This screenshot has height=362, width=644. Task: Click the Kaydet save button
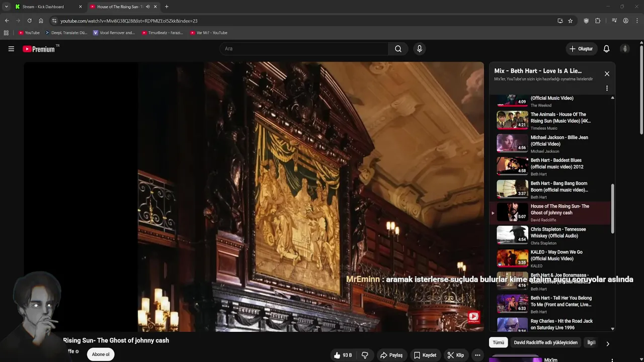(x=426, y=355)
